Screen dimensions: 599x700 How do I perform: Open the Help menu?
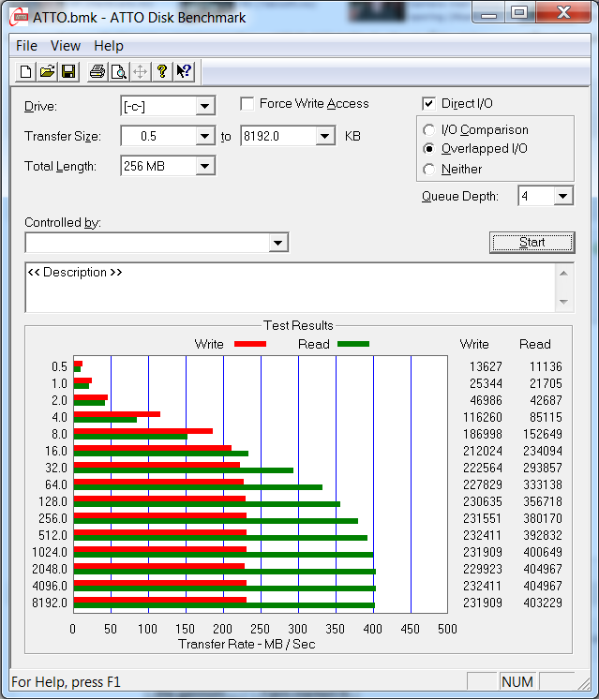pyautogui.click(x=109, y=46)
